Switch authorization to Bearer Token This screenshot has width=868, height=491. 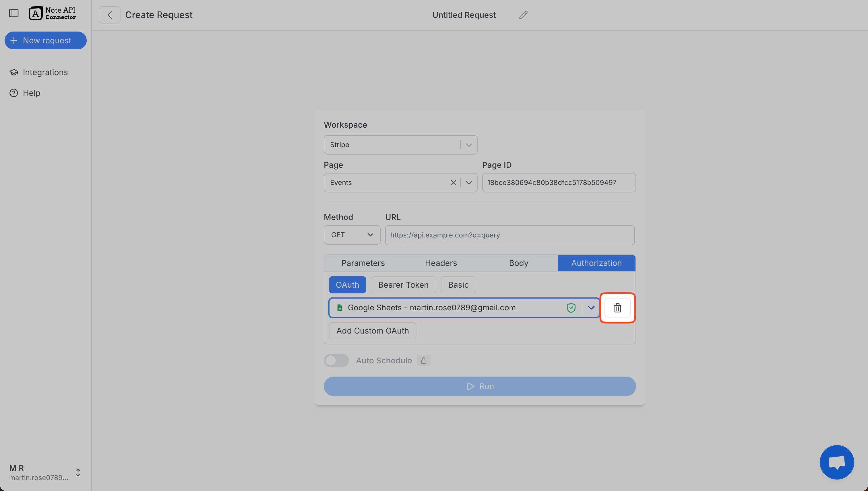pos(403,284)
